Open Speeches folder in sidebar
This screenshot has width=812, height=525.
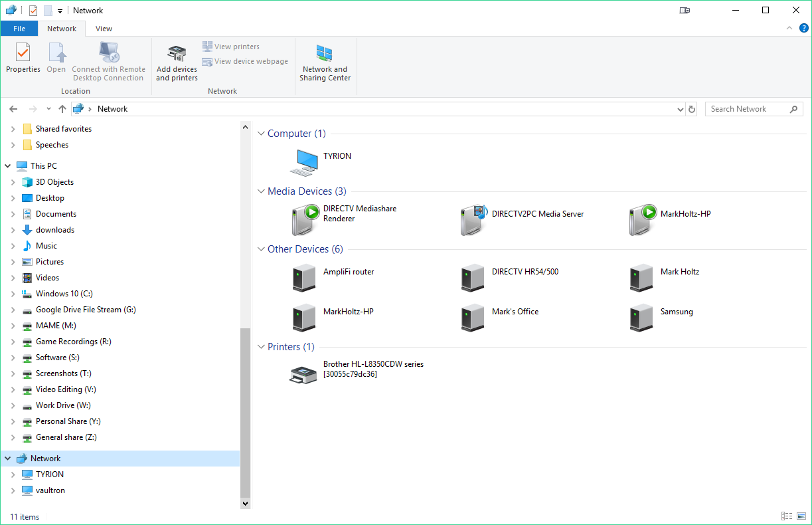(x=52, y=145)
